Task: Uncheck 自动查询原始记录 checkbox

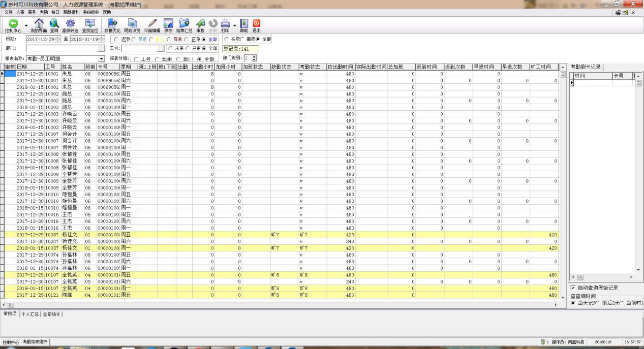Action: 573,288
